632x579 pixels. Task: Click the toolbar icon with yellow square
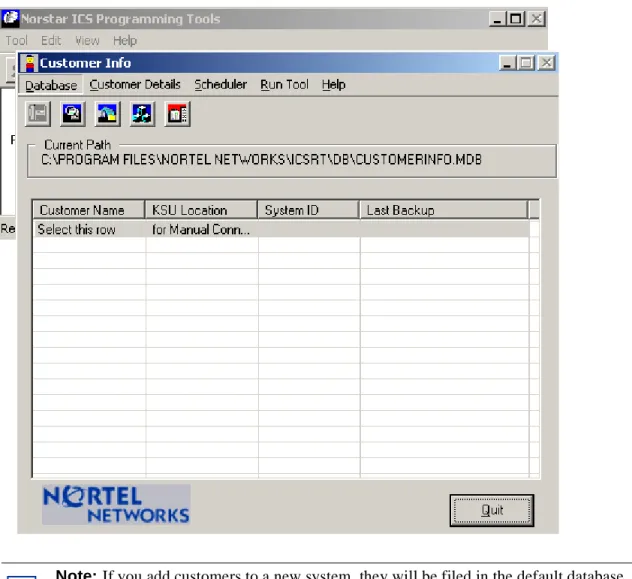[x=107, y=114]
